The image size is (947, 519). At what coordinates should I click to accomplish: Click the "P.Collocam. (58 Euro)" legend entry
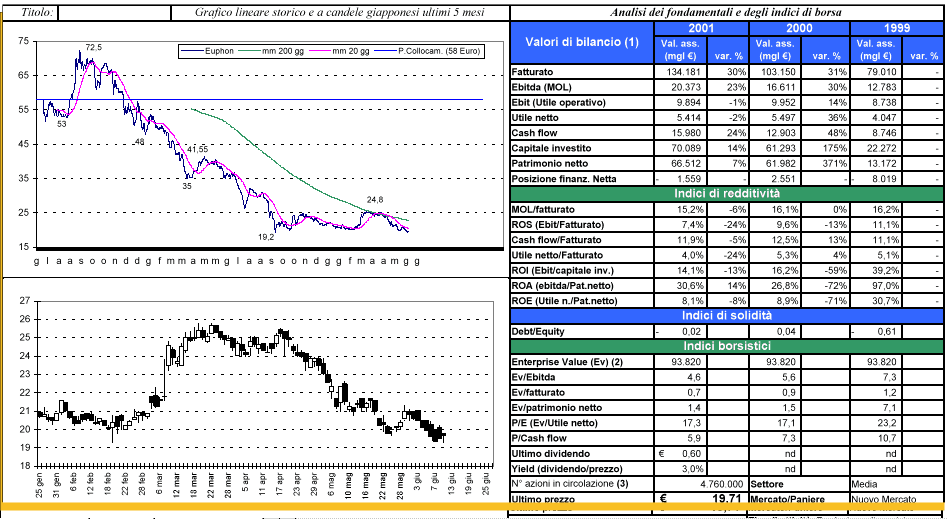click(429, 51)
